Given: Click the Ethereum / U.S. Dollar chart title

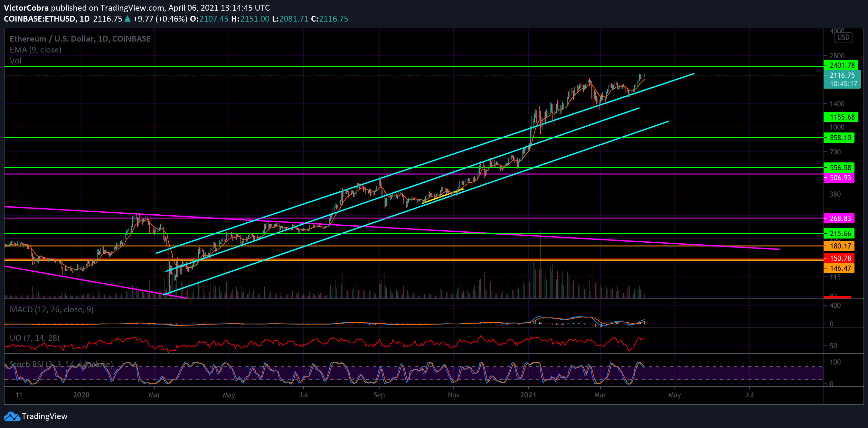Looking at the screenshot, I should pos(80,39).
